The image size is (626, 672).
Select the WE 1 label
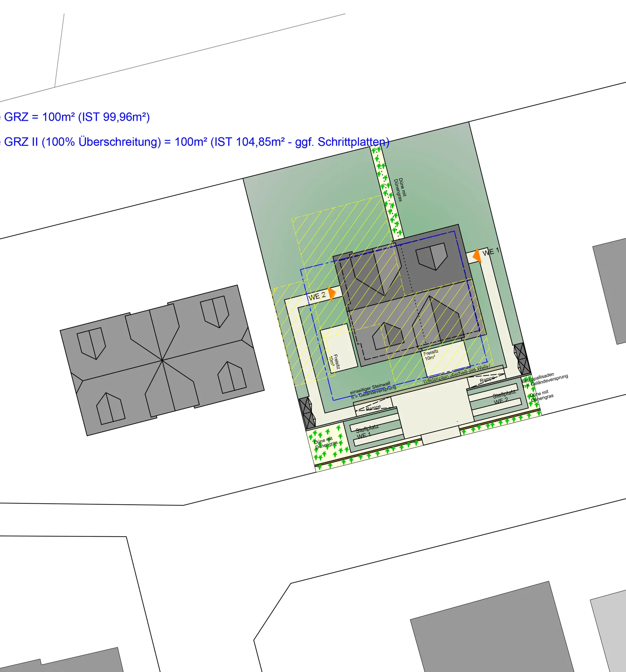click(x=491, y=252)
